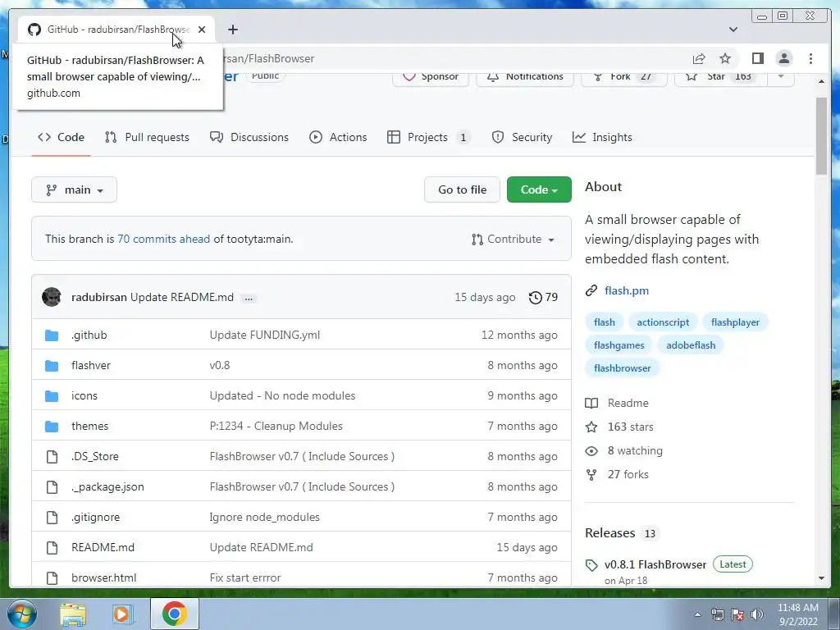The height and width of the screenshot is (630, 840).
Task: Click radubirsan's avatar in commit header
Action: point(52,297)
